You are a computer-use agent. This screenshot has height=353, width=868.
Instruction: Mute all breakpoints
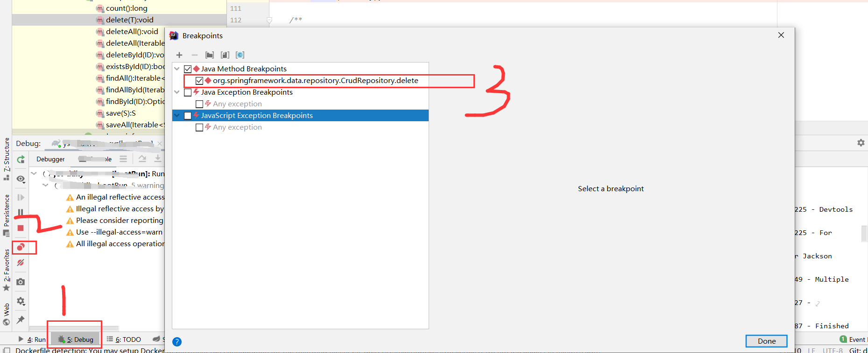tap(21, 263)
